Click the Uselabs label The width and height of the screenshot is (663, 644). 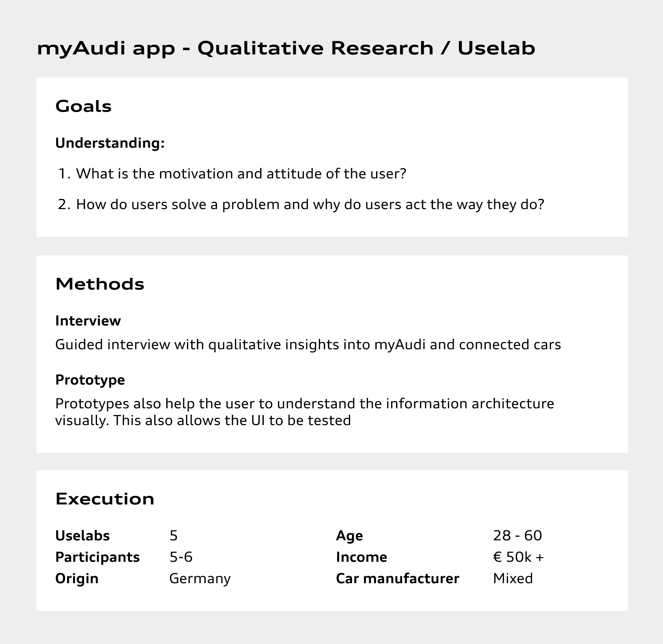coord(83,536)
